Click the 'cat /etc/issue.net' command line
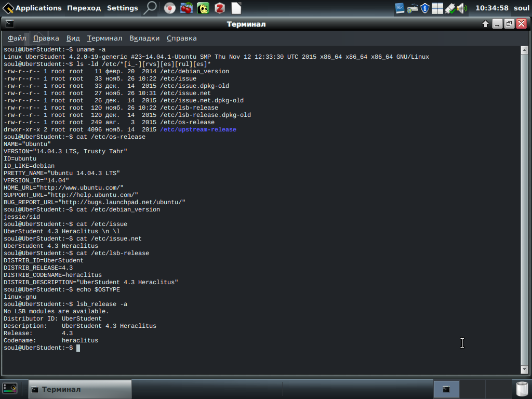 pyautogui.click(x=73, y=239)
